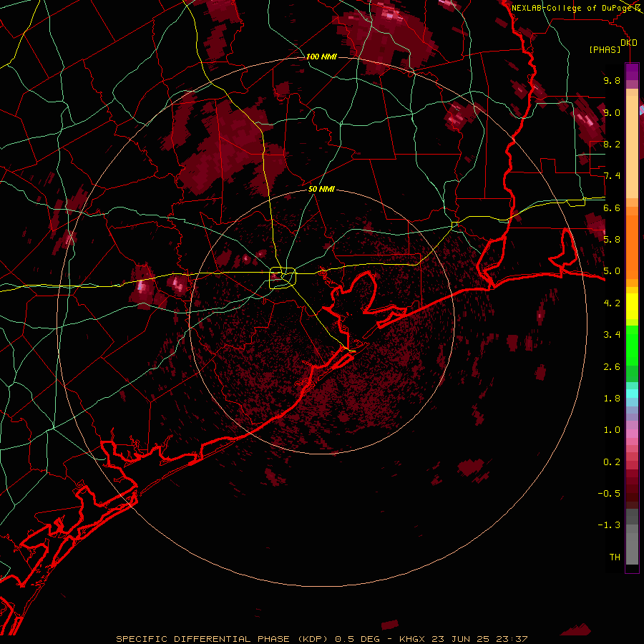
Task: Click the 3.4 scale value
Action: (612, 335)
